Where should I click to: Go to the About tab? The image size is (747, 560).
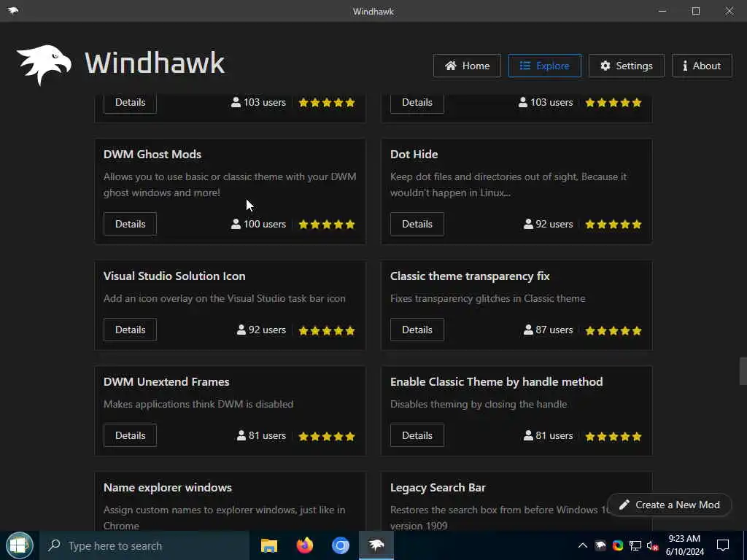(702, 66)
